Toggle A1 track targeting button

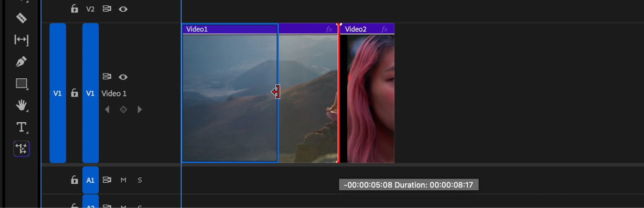tap(90, 180)
